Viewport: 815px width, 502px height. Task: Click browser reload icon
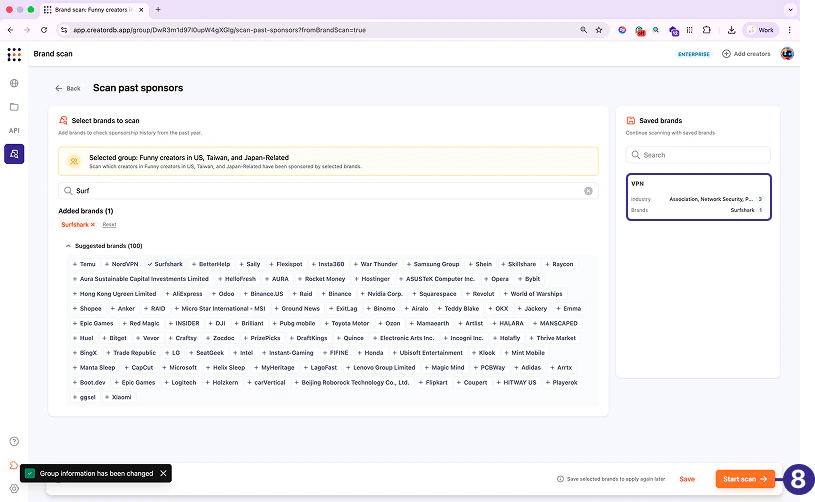44,30
